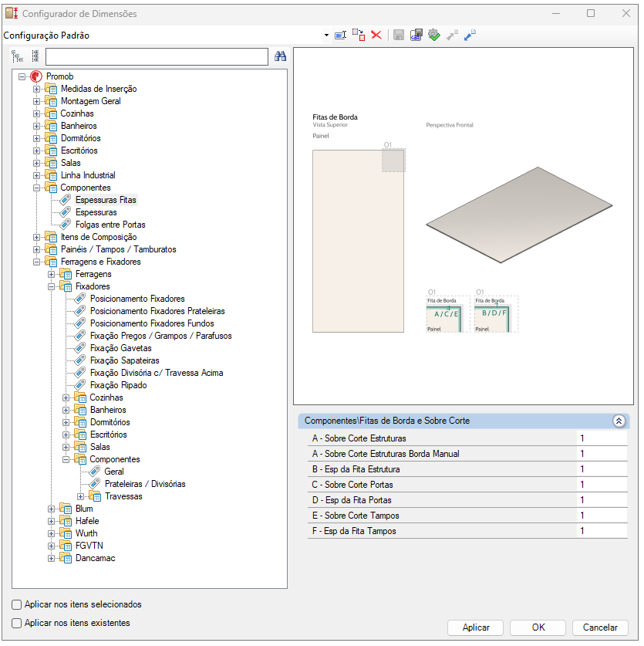Click the save-as icon with XML floppy
The width and height of the screenshot is (644, 646).
point(416,36)
